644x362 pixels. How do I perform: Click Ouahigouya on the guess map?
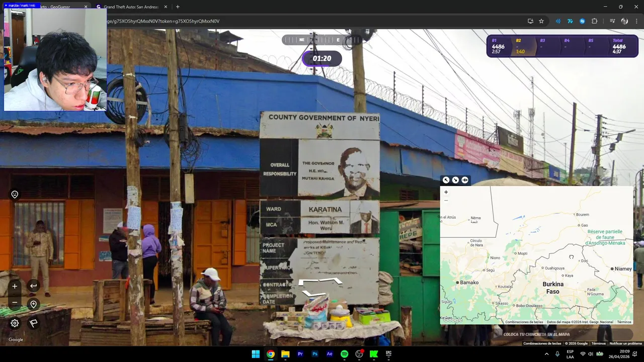pyautogui.click(x=553, y=268)
